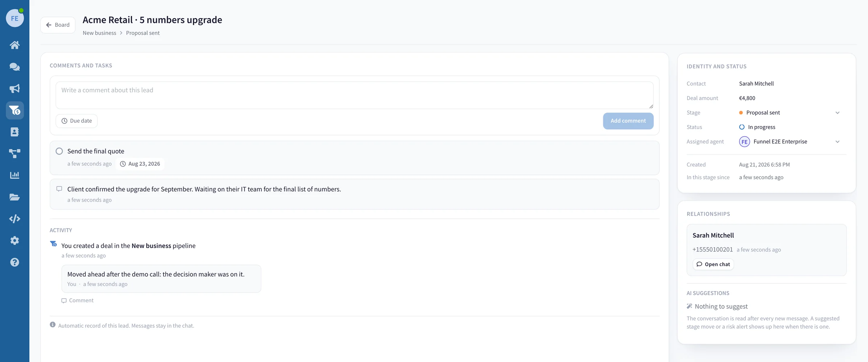Click the In progress status spinner icon
The width and height of the screenshot is (868, 362).
742,127
